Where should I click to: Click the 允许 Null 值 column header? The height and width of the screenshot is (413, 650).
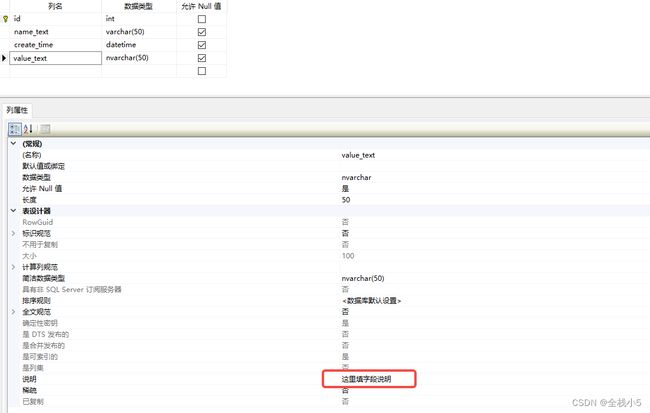tap(201, 6)
